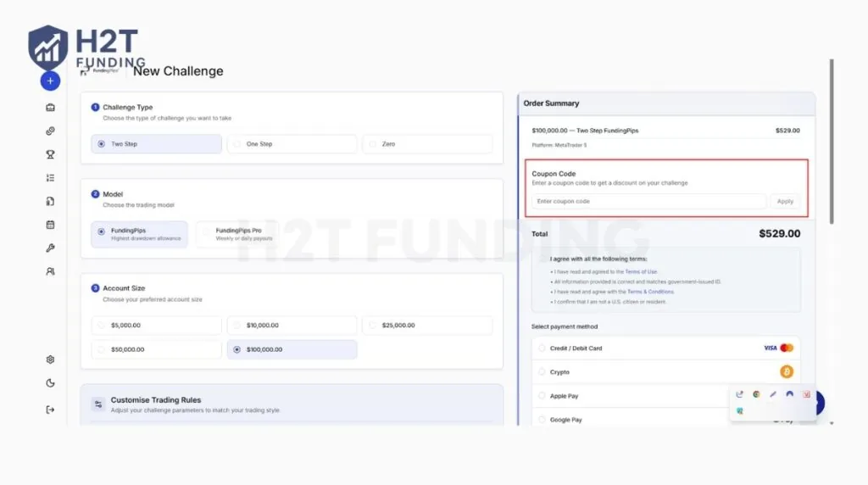Pick the $50,000.00 account size

tap(157, 349)
